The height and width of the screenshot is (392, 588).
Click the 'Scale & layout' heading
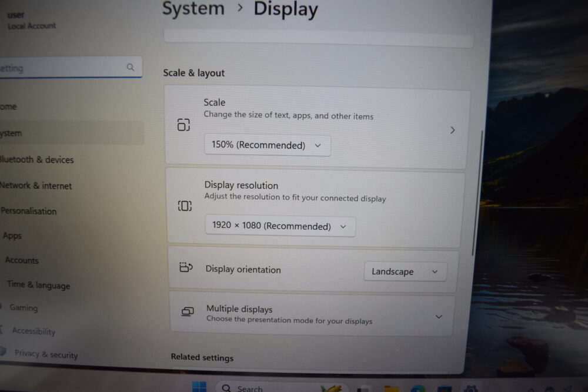click(193, 73)
